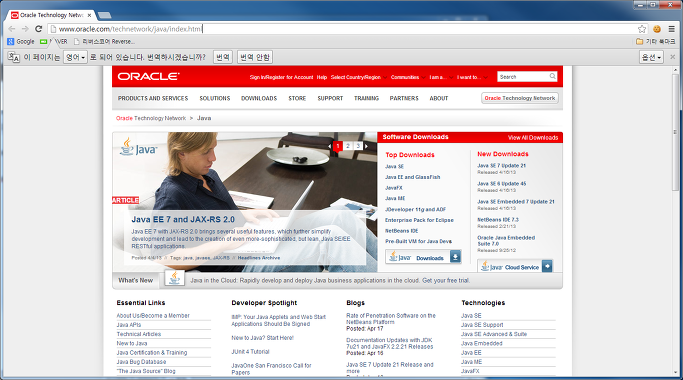Open the JavaFX top download link
Screen dimensions: 683x380
[394, 188]
